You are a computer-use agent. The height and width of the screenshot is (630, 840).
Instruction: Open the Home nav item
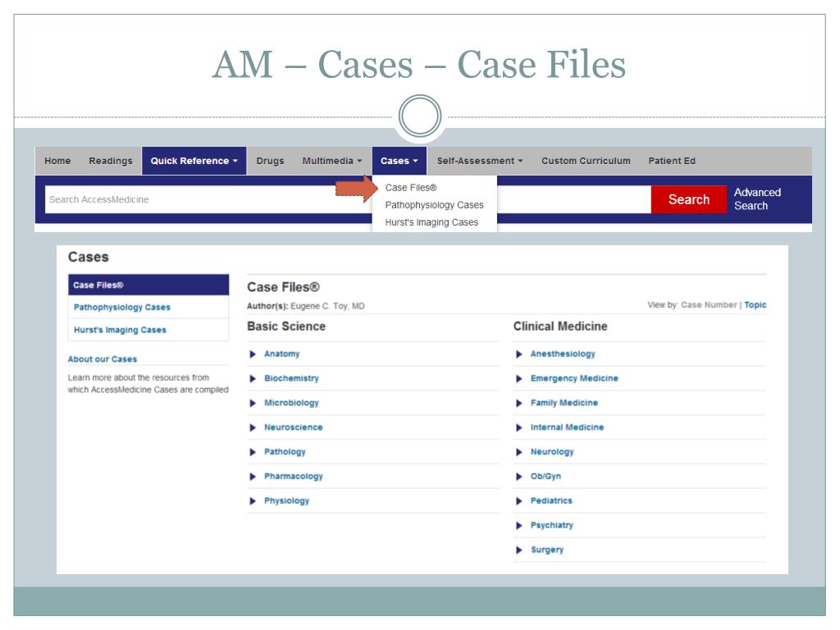tap(57, 161)
